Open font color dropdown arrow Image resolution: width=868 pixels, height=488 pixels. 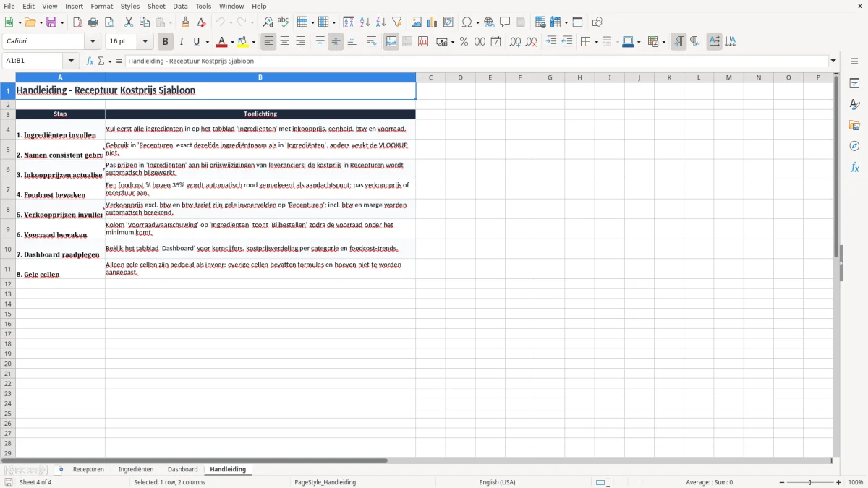[x=232, y=42]
